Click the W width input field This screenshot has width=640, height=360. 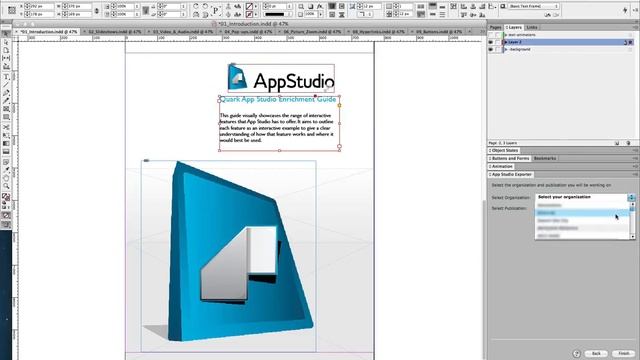coord(80,6)
